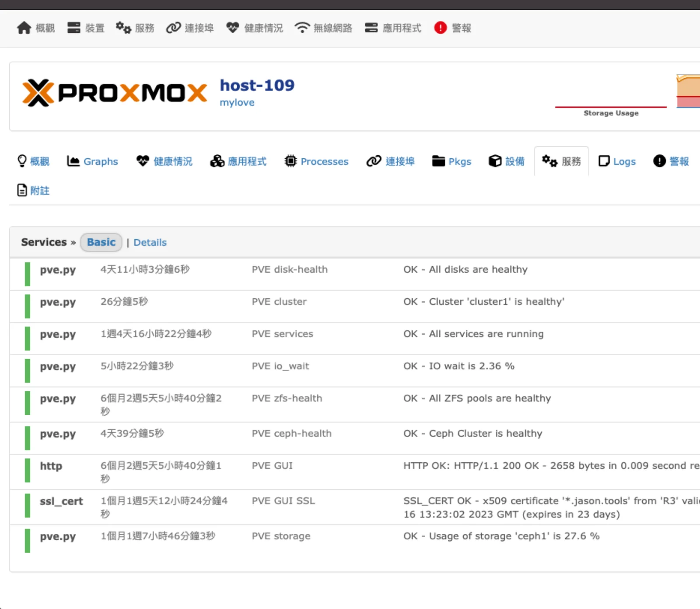
Task: Select the Basic services view
Action: coord(101,242)
